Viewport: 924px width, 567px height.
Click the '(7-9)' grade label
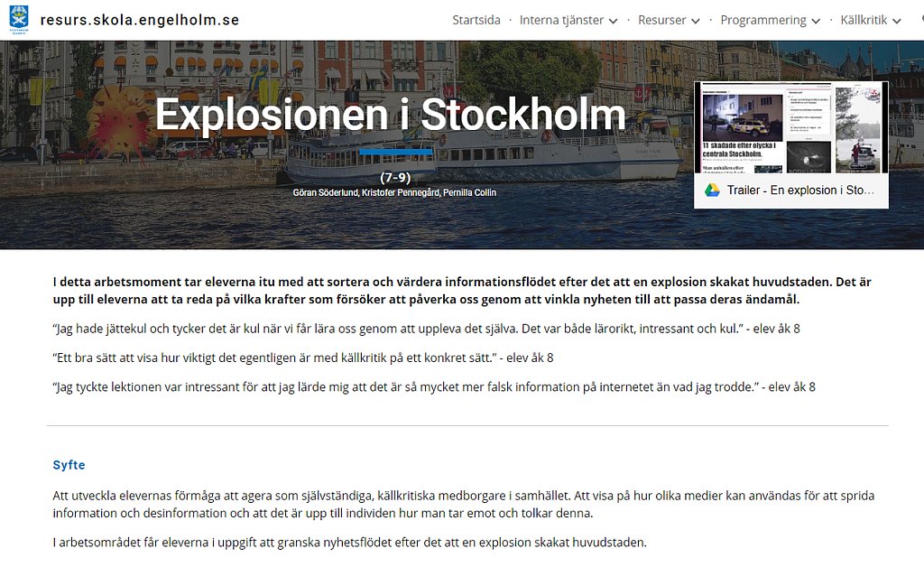pos(395,177)
